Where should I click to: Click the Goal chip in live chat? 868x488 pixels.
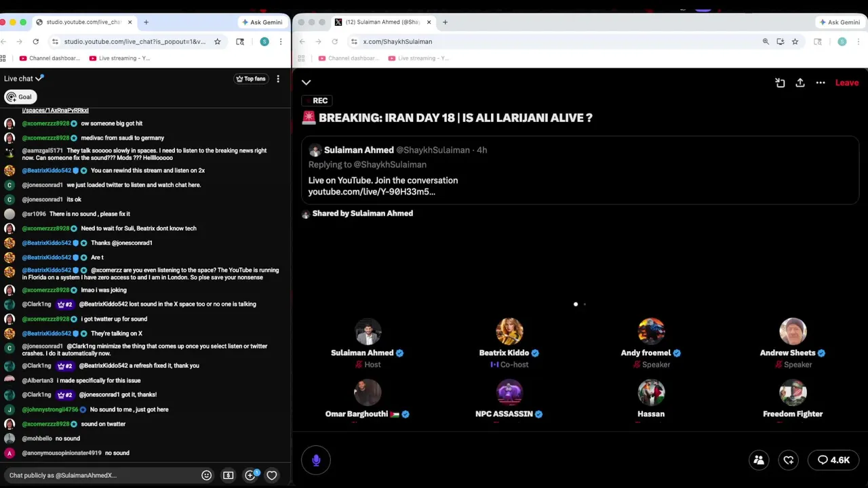pyautogui.click(x=20, y=97)
